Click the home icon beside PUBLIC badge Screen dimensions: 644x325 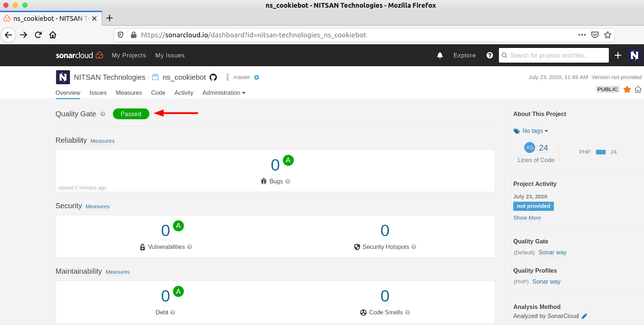pyautogui.click(x=638, y=89)
